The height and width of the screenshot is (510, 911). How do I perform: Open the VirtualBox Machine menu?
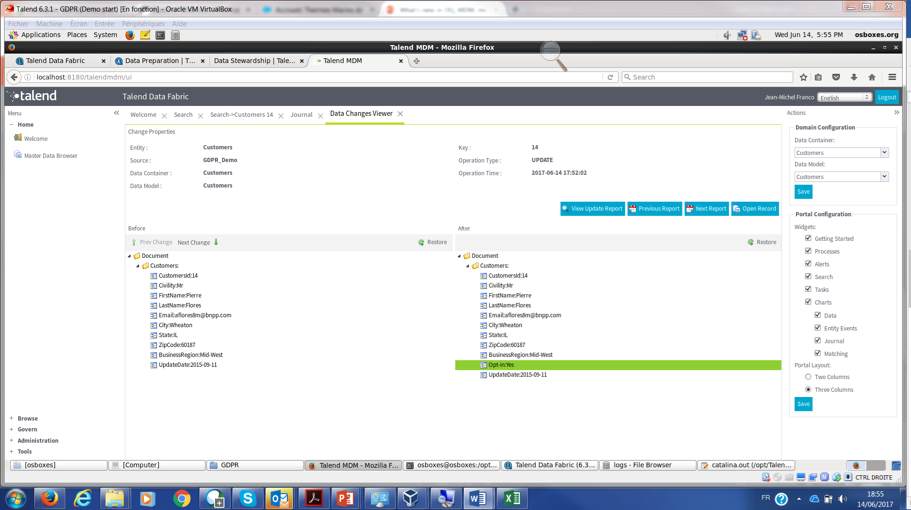49,24
